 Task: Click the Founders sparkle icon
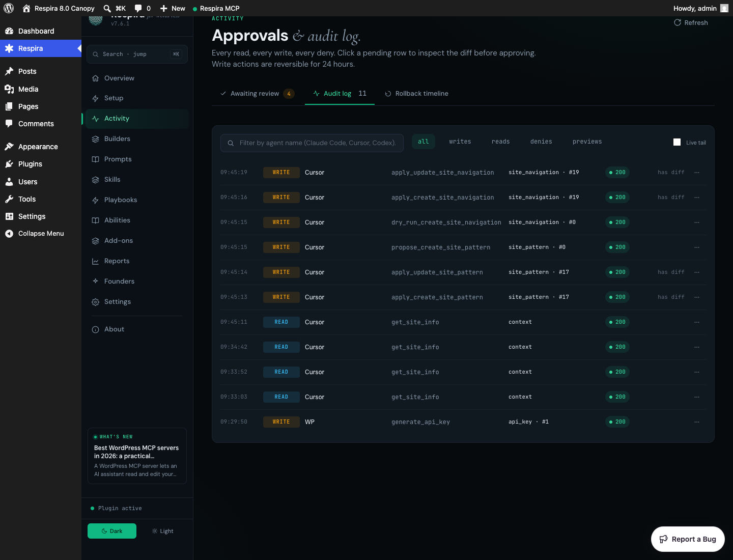[95, 281]
